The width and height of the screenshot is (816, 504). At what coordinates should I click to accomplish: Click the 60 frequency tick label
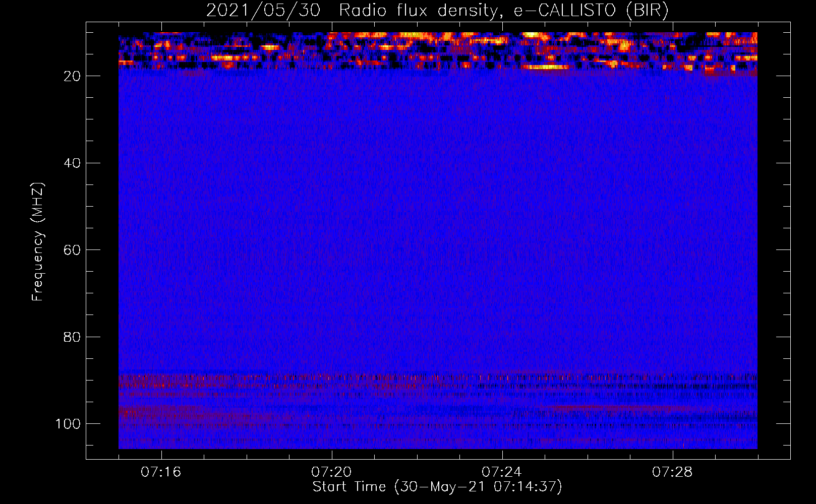[72, 250]
